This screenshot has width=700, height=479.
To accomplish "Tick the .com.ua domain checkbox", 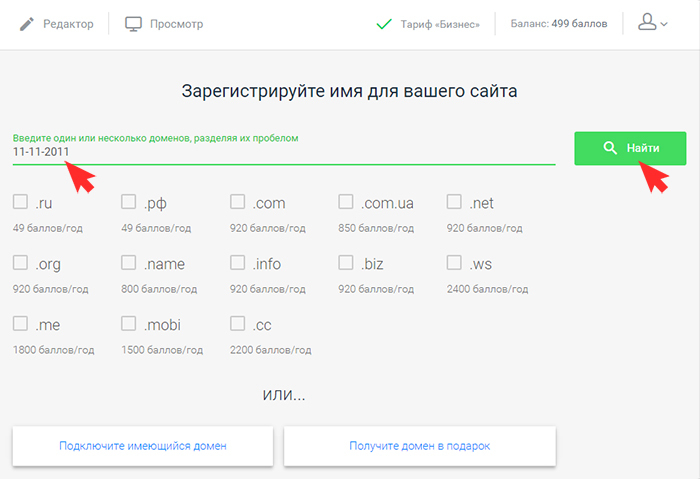I will [x=346, y=202].
